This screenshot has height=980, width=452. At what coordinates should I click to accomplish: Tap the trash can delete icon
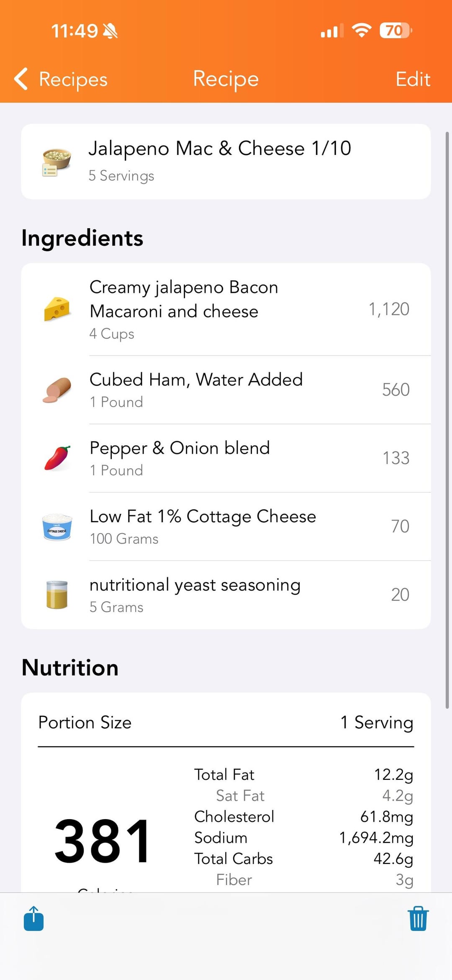(418, 919)
